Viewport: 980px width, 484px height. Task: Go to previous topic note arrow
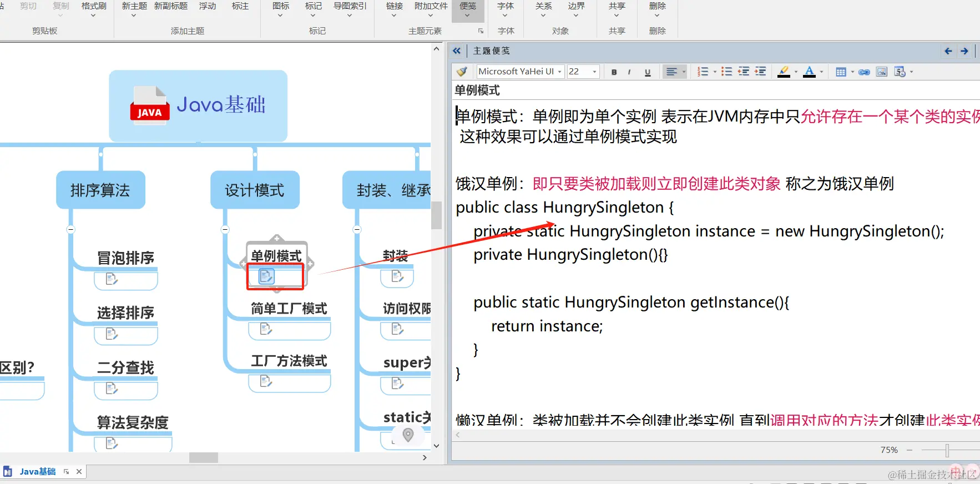tap(948, 51)
